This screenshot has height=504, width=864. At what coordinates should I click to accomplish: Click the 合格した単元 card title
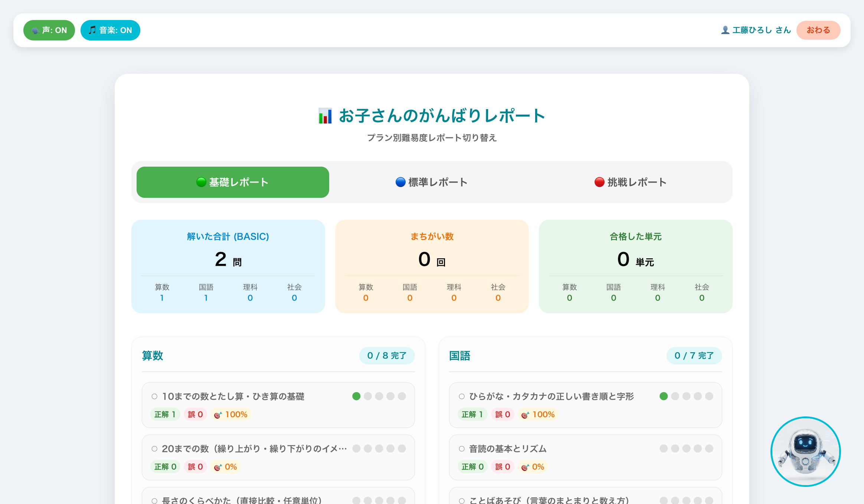(x=636, y=236)
